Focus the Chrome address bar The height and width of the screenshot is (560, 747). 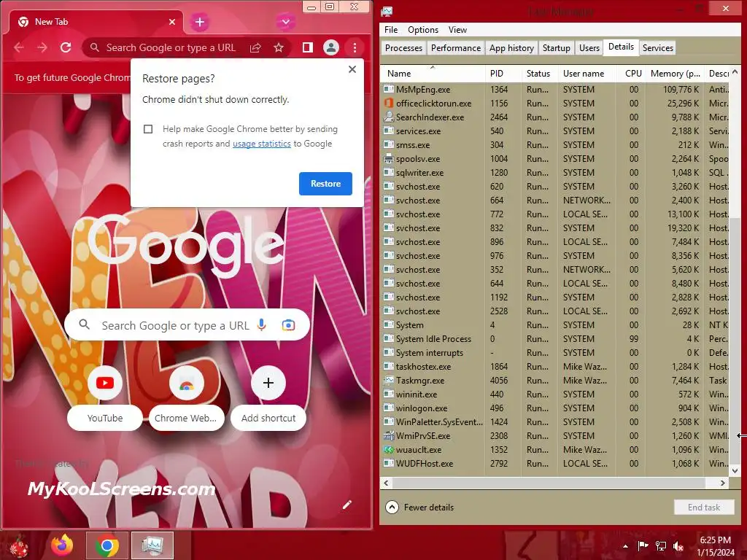[171, 47]
